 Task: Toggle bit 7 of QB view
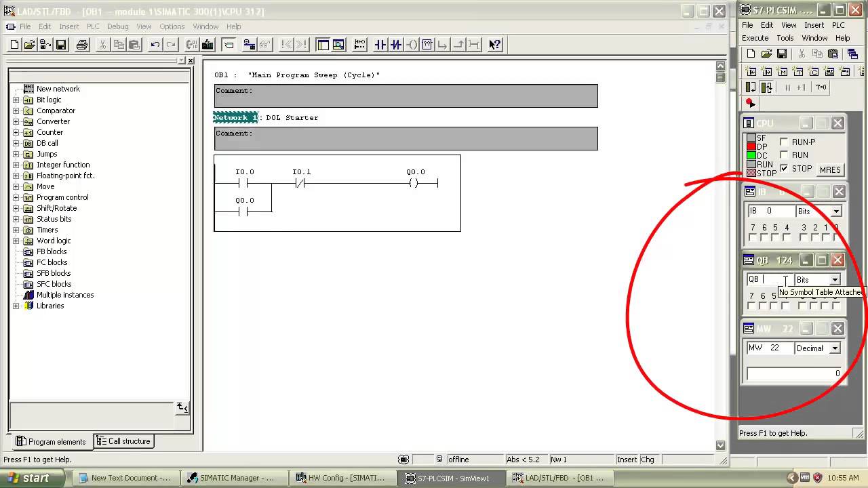click(x=751, y=306)
